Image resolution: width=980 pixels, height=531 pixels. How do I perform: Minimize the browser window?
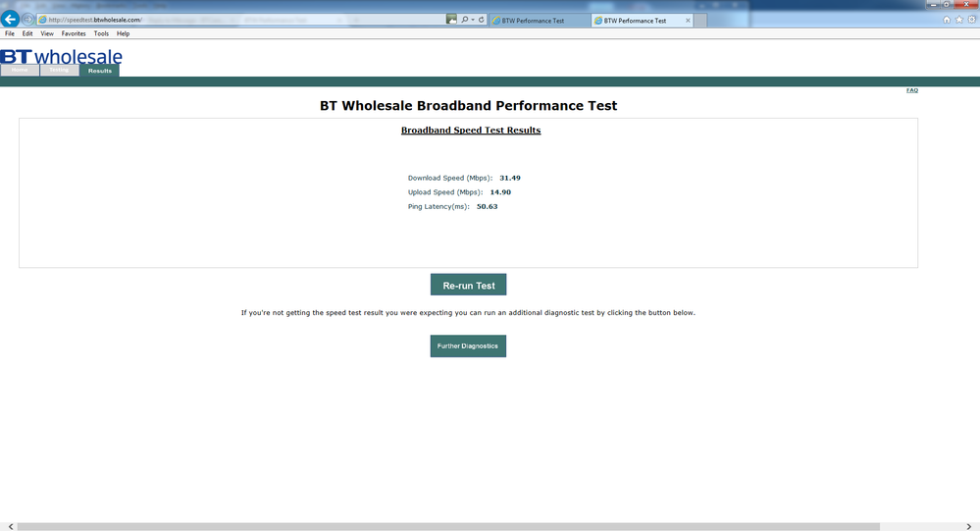point(933,4)
